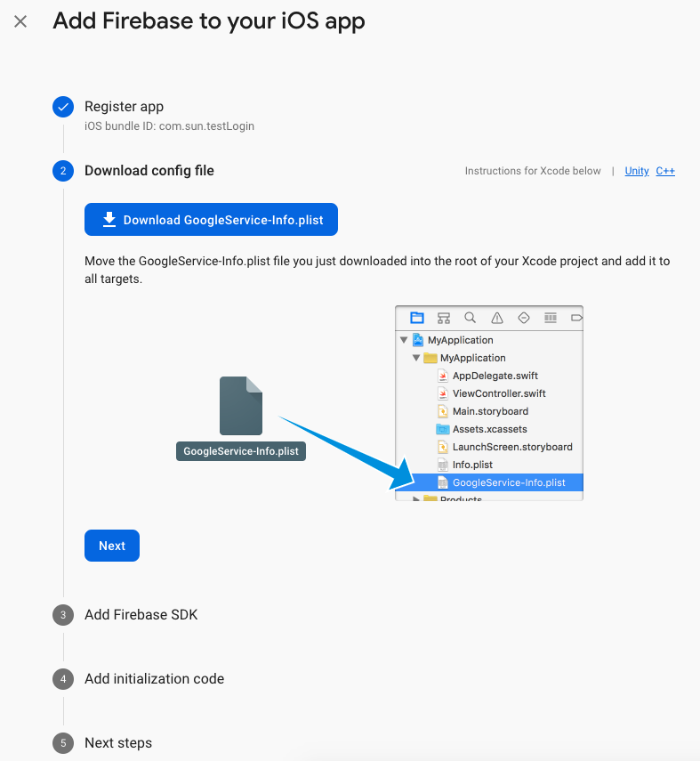This screenshot has width=700, height=761.
Task: Click step 2 Download config file heading
Action: coord(149,170)
